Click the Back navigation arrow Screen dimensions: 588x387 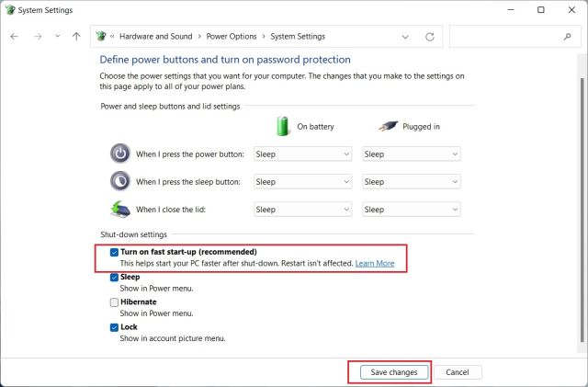coord(14,37)
